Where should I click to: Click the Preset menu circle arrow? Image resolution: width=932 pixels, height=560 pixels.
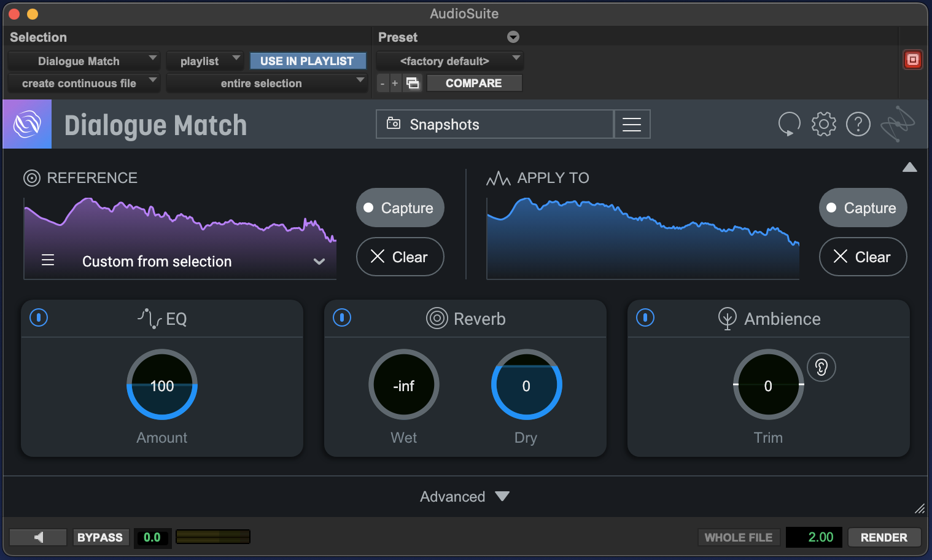coord(513,37)
